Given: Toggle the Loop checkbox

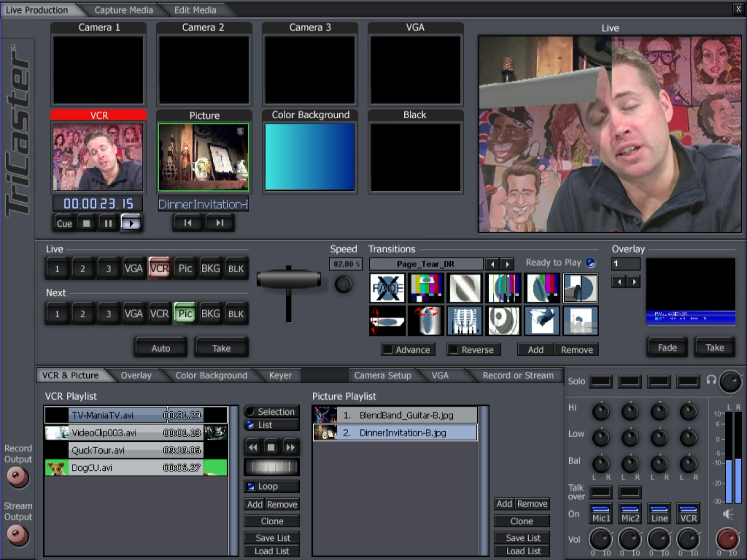Looking at the screenshot, I should [x=251, y=486].
